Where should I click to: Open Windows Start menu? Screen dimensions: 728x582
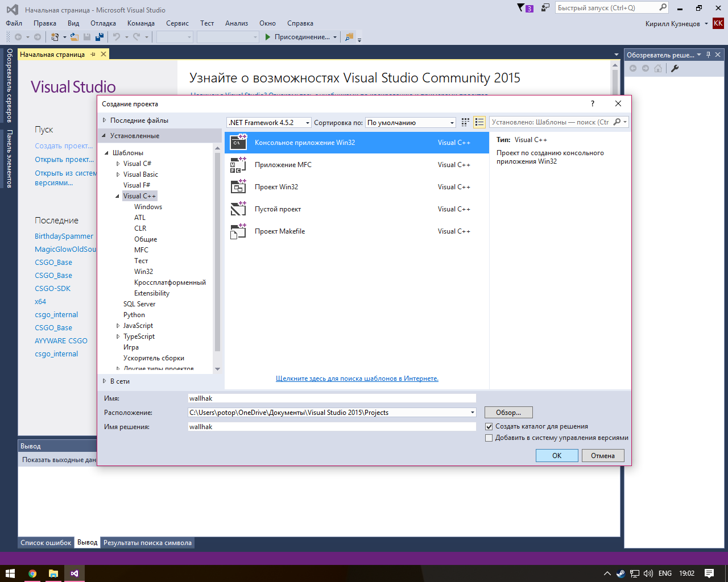[x=10, y=573]
